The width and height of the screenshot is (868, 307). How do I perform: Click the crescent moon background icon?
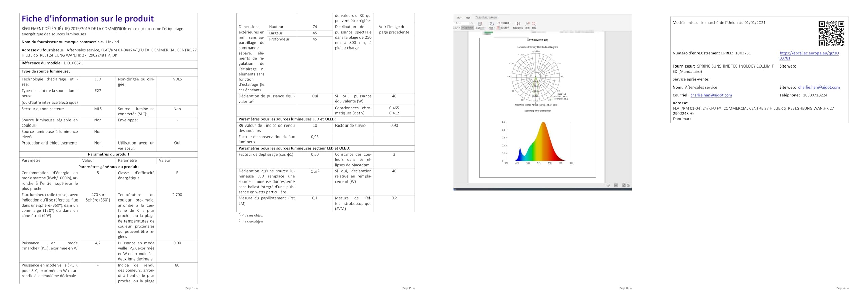pos(491,24)
